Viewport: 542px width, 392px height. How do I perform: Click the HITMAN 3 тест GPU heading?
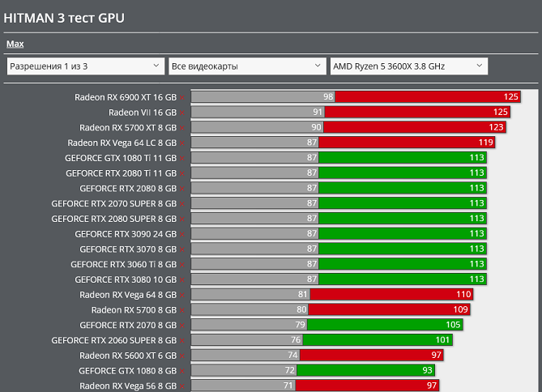click(64, 18)
